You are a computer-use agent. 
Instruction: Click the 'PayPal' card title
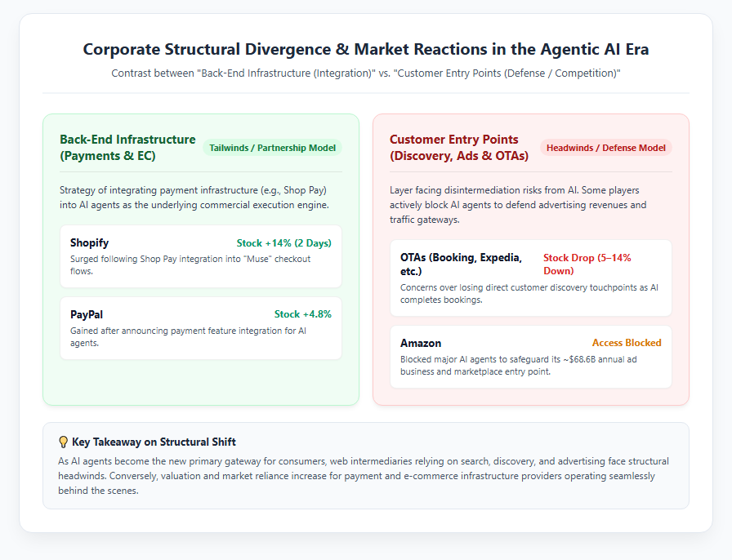click(x=87, y=314)
